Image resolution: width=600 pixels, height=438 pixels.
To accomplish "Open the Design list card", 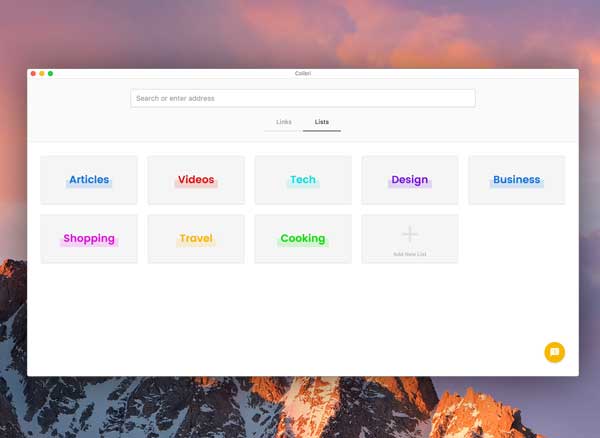I will tap(410, 180).
